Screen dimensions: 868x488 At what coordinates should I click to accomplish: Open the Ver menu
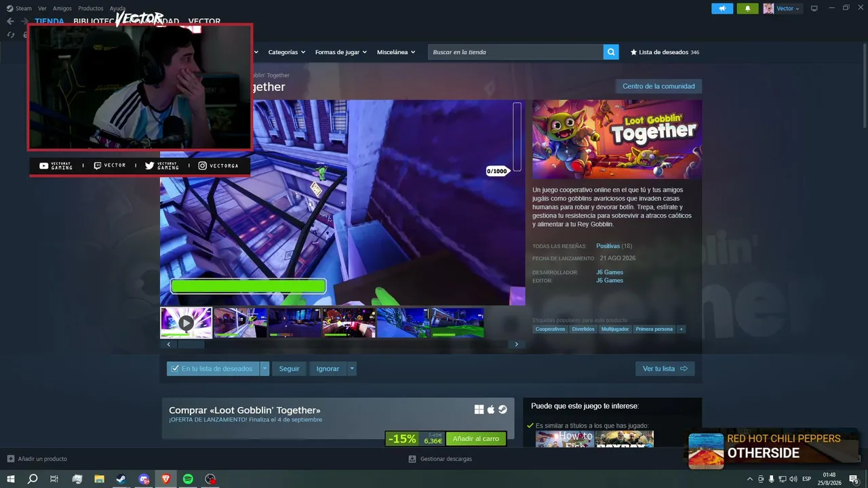(42, 9)
